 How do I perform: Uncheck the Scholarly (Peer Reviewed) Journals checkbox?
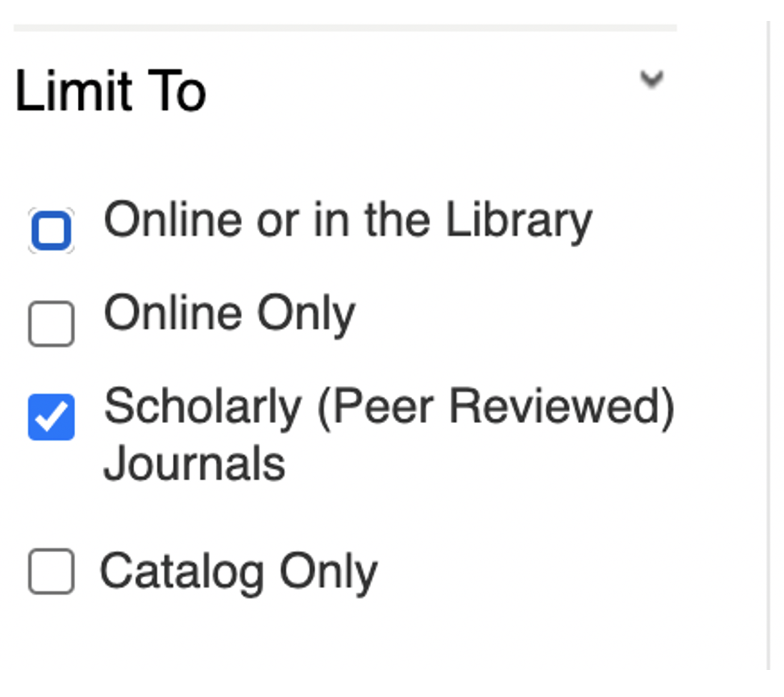point(51,417)
